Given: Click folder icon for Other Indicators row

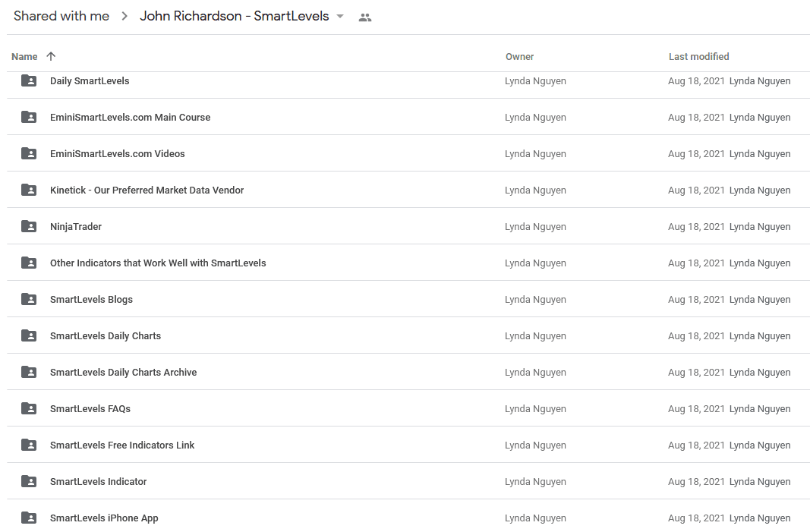Looking at the screenshot, I should (28, 263).
